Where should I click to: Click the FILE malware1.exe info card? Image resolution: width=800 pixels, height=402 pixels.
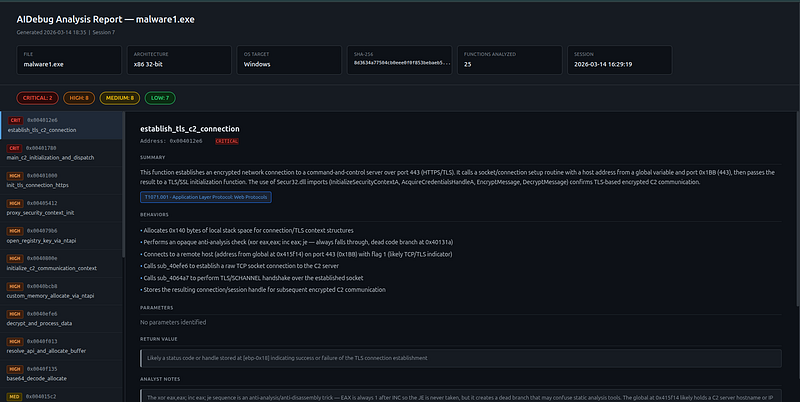69,60
